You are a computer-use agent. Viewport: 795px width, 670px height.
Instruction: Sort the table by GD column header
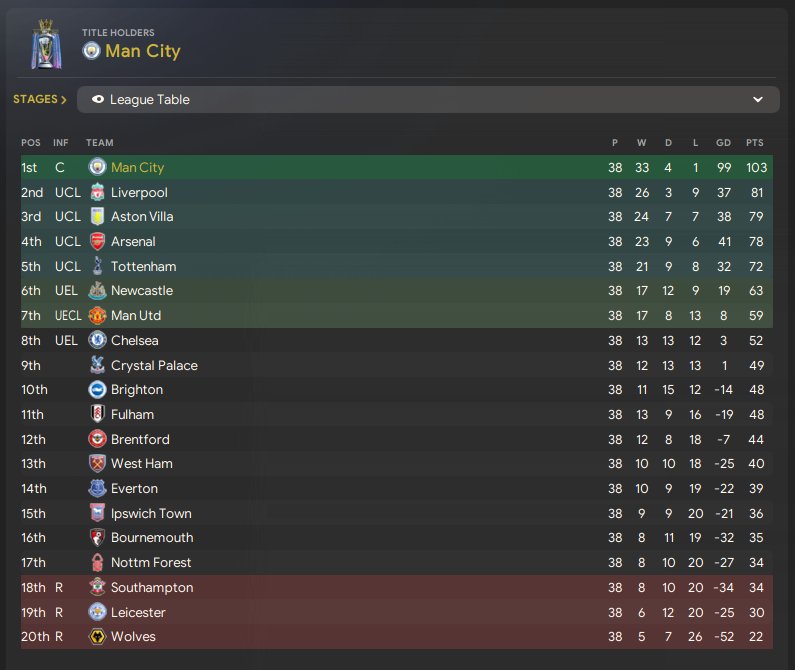click(x=724, y=143)
